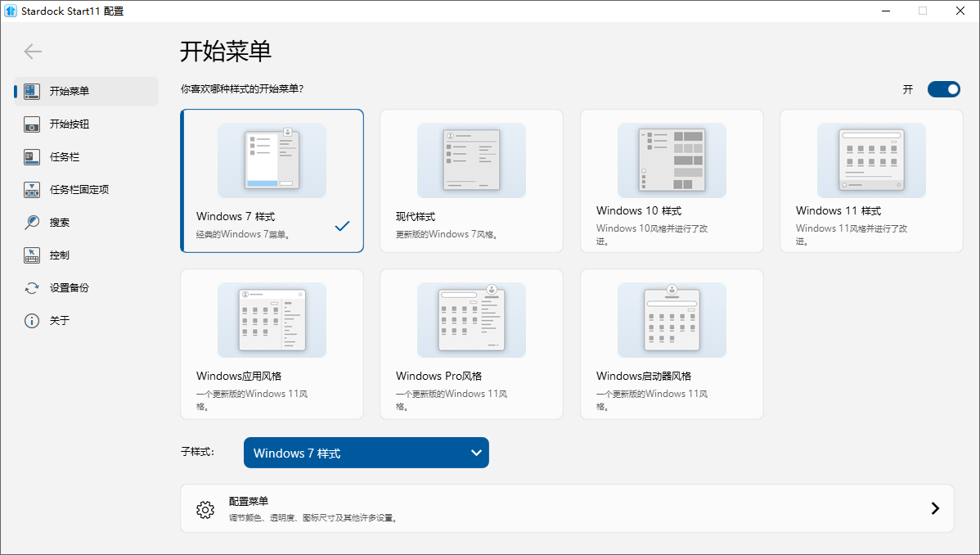
Task: Click the 关于 info icon
Action: [x=31, y=320]
